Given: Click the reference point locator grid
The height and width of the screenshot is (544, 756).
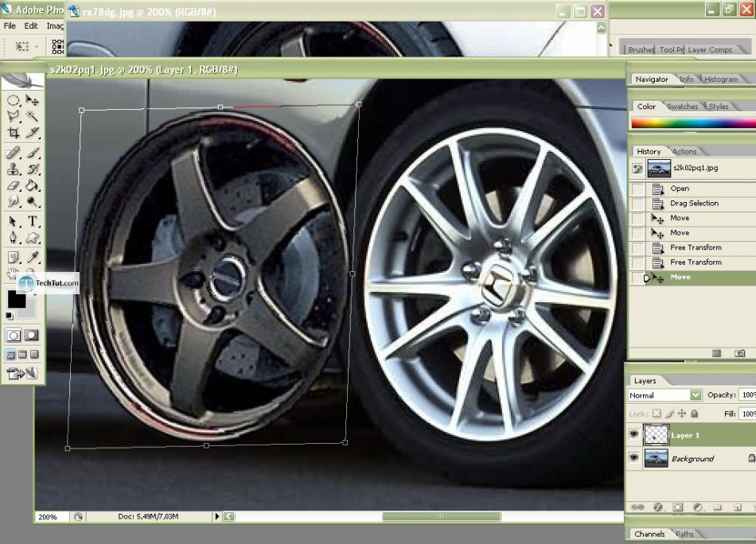Looking at the screenshot, I should point(57,47).
